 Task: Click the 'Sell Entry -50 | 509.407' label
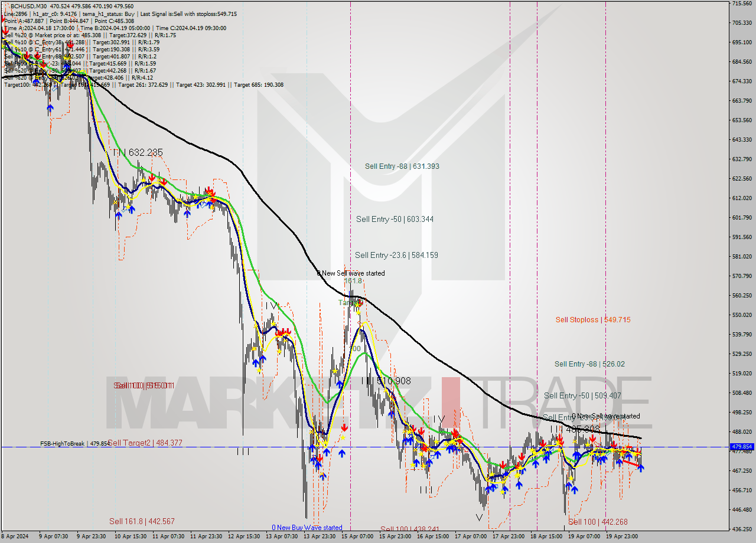pos(582,395)
